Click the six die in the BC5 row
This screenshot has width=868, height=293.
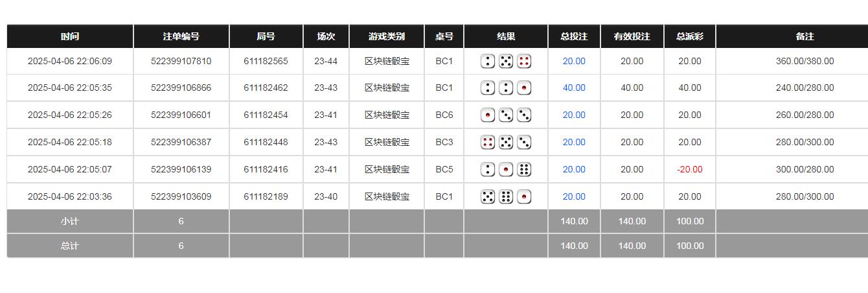point(524,170)
